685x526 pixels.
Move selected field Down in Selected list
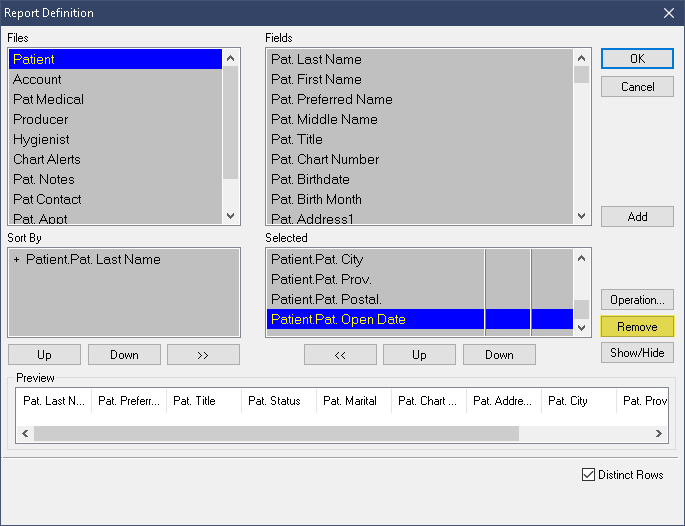pyautogui.click(x=499, y=355)
